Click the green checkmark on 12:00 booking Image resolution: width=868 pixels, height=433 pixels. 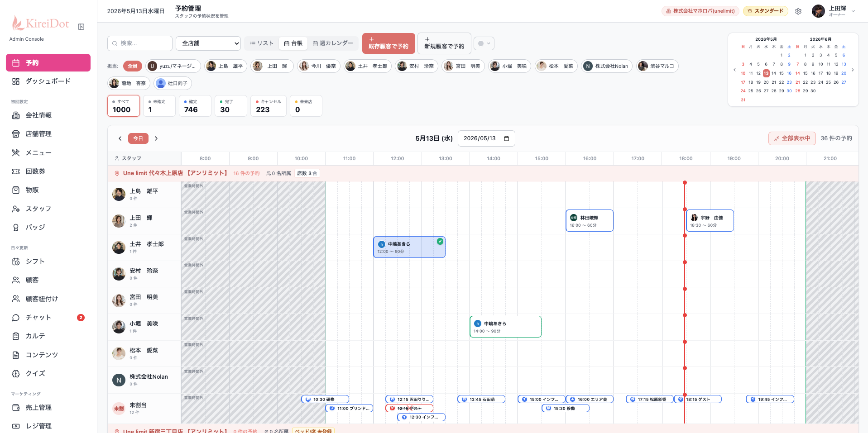click(440, 242)
